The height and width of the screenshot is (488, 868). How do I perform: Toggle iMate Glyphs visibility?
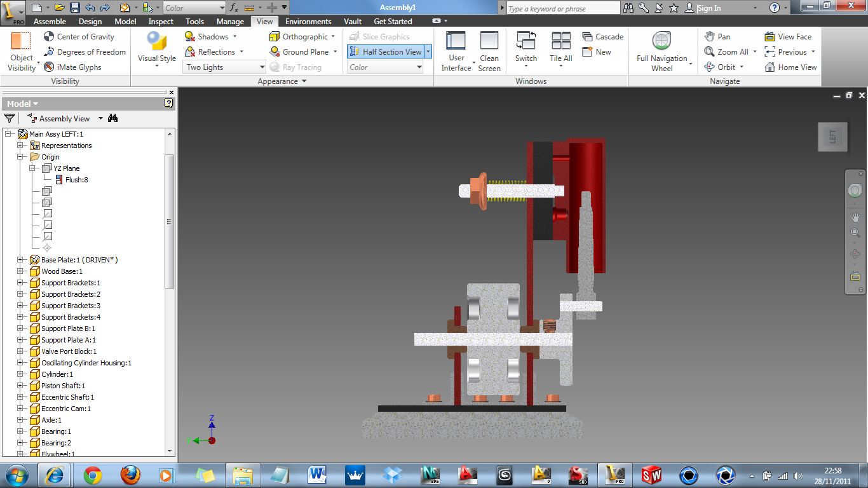click(72, 67)
